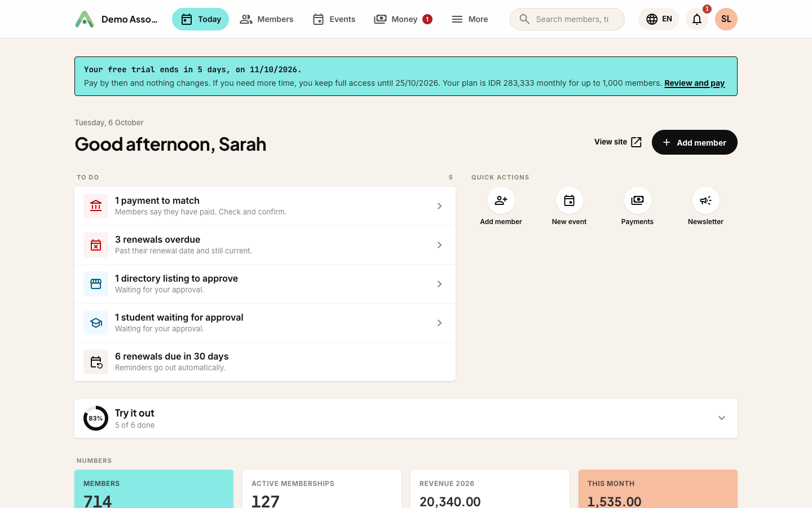812x508 pixels.
Task: Click the renewals due calendar icon
Action: (x=96, y=362)
